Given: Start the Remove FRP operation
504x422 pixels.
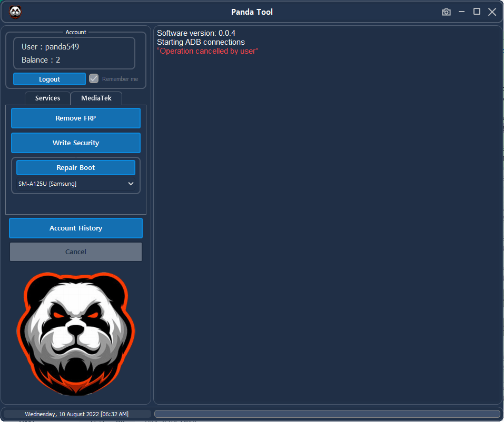Looking at the screenshot, I should tap(75, 118).
